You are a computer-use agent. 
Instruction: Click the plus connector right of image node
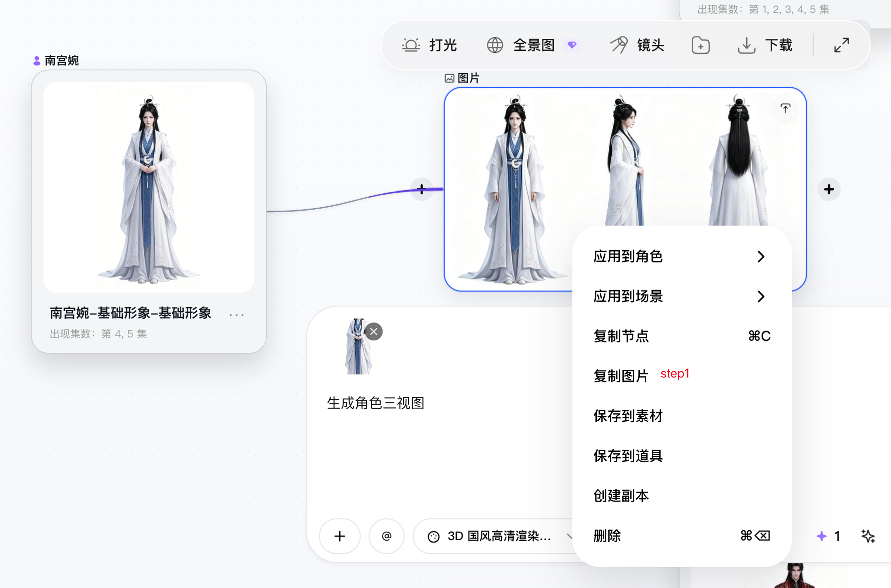829,190
